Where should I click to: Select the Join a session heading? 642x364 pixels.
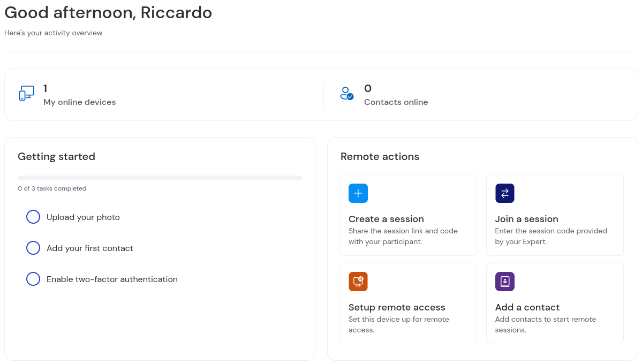pyautogui.click(x=526, y=219)
